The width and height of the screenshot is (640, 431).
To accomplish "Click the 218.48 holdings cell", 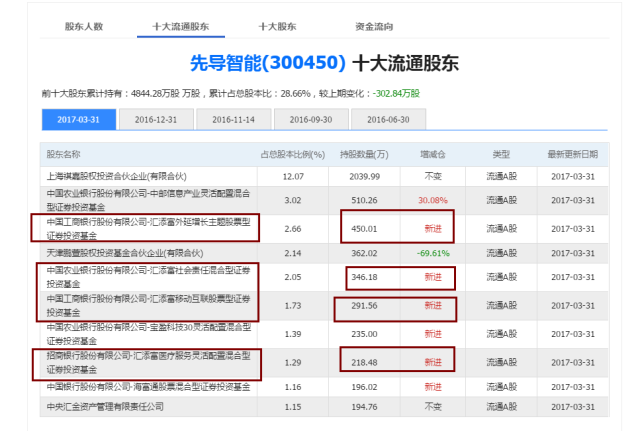I will pos(364,363).
